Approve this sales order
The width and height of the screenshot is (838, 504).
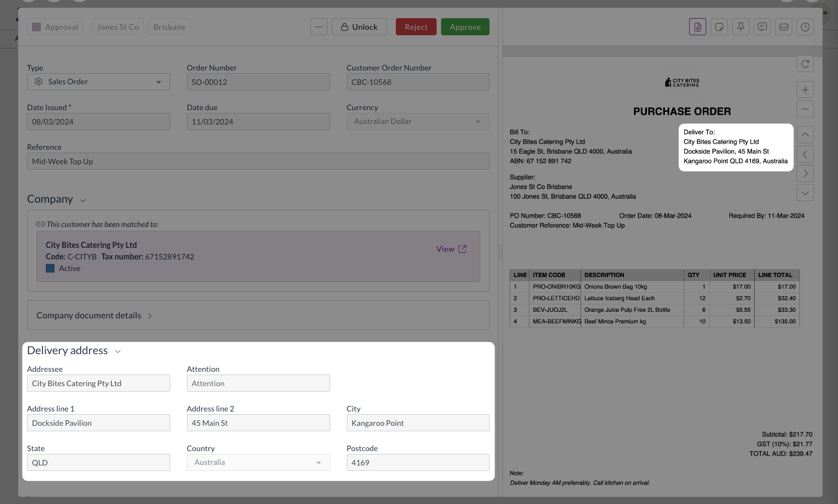click(465, 26)
